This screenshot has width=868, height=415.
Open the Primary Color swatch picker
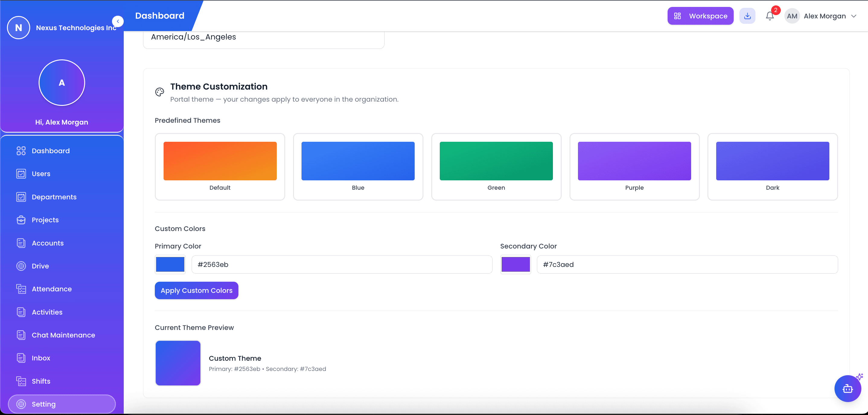170,265
